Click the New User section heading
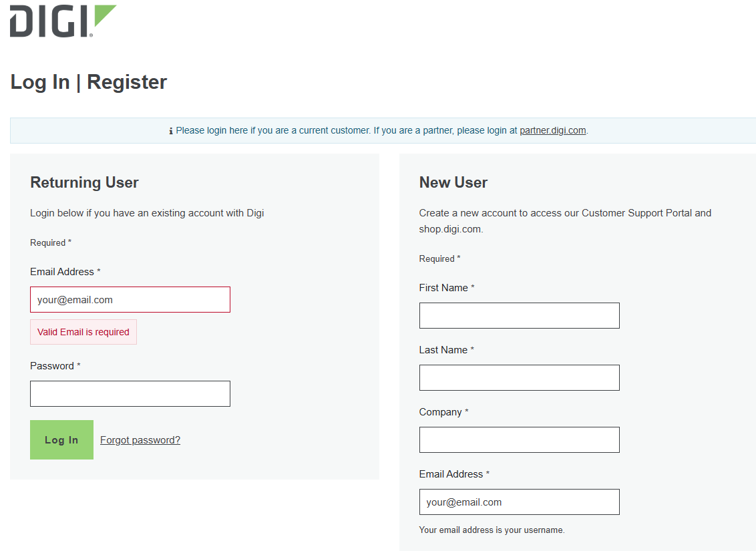This screenshot has width=756, height=551. pyautogui.click(x=453, y=182)
